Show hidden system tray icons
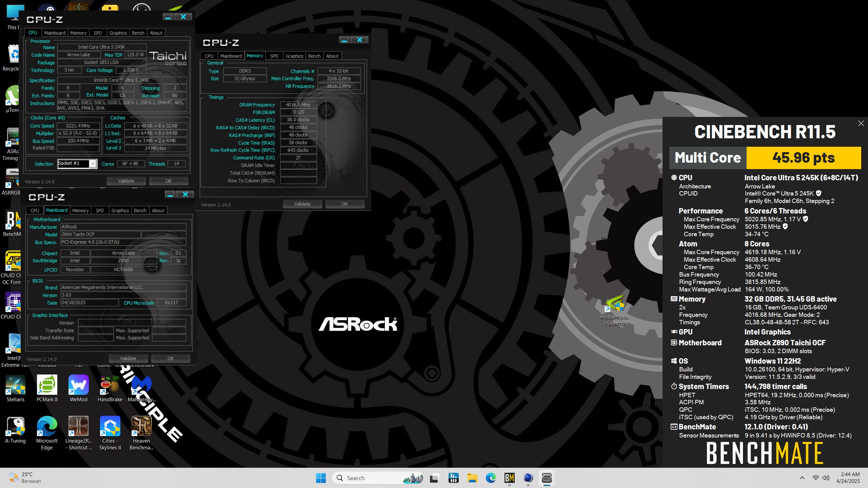 coord(802,478)
